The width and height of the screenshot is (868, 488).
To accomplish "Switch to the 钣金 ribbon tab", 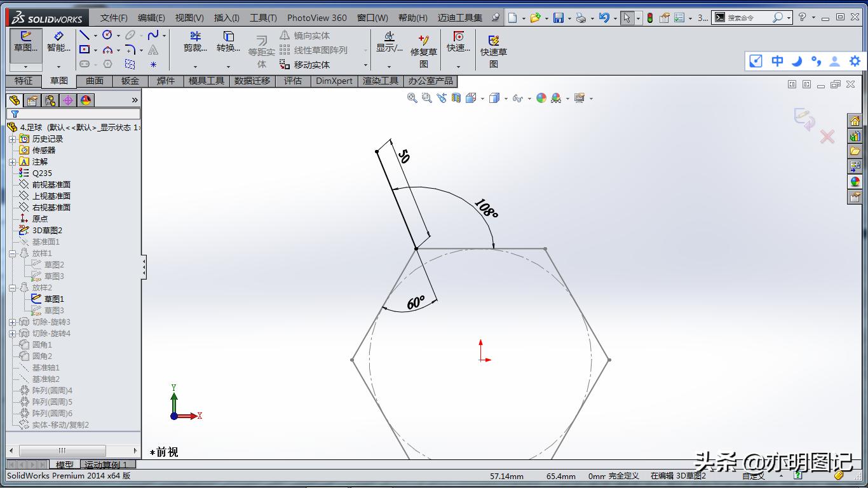I will [x=130, y=81].
